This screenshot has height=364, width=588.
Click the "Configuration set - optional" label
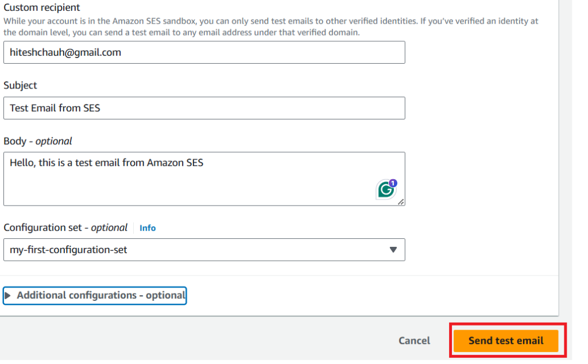pos(65,228)
